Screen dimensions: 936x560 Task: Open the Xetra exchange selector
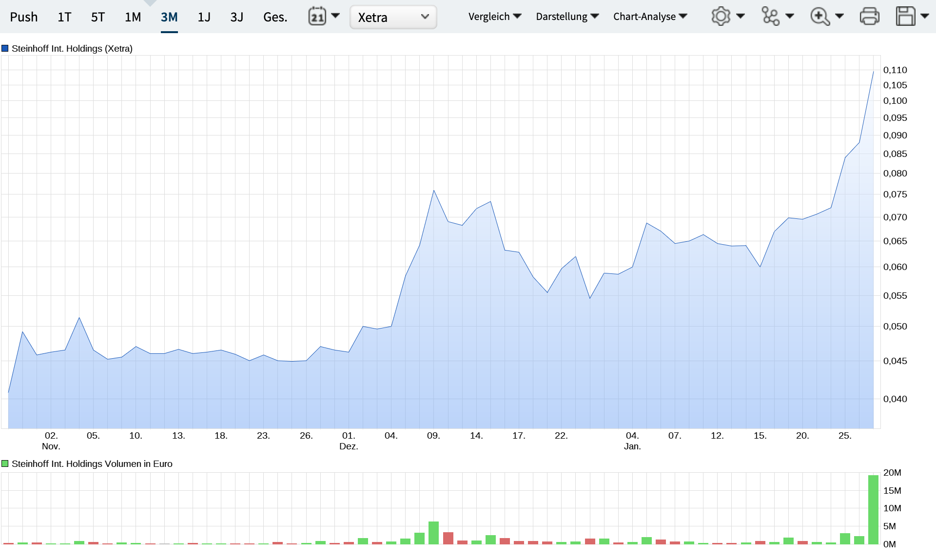coord(393,17)
